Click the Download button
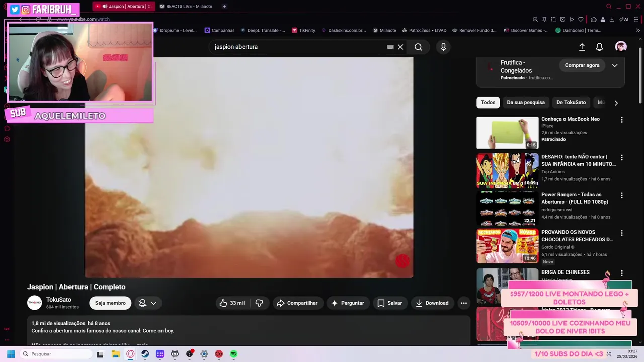Viewport: 644px width, 362px height. tap(432, 303)
